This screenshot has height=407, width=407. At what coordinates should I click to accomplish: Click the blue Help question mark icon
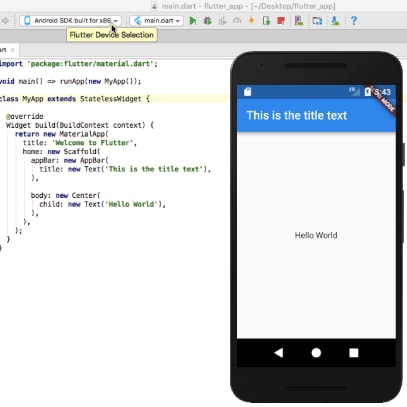click(x=354, y=21)
